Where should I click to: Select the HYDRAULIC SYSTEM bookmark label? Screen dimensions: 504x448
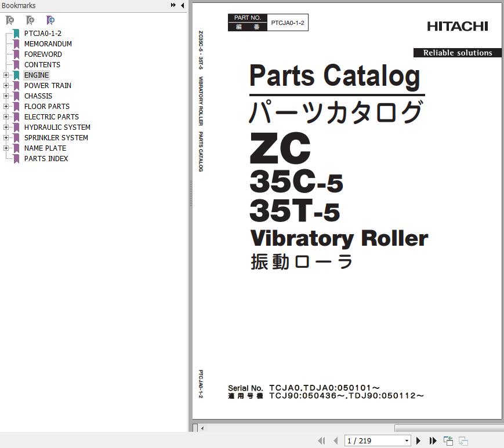click(57, 127)
